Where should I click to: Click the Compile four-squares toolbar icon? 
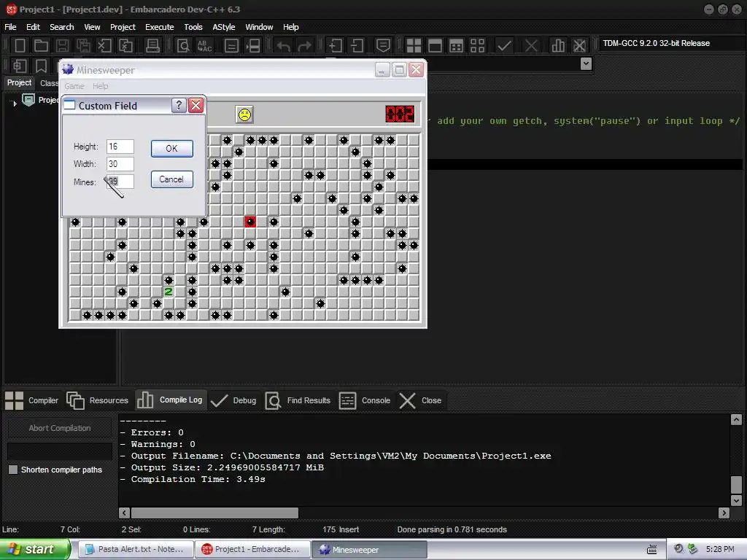(414, 46)
